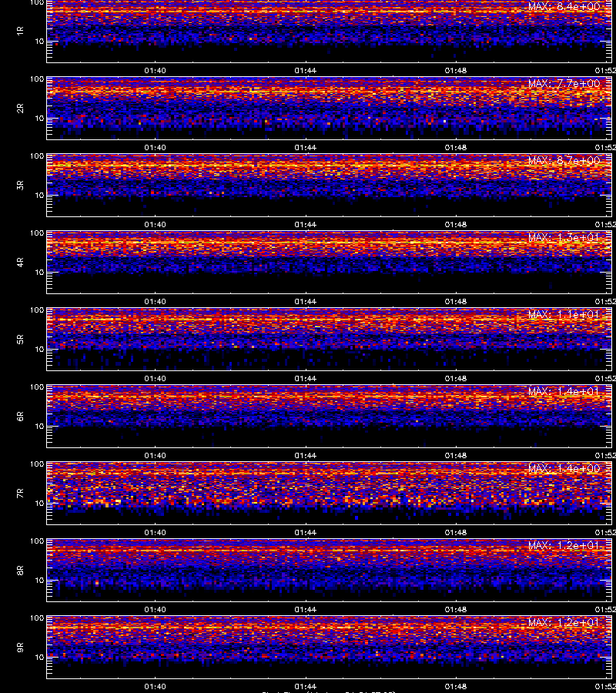Image resolution: width=616 pixels, height=693 pixels.
Task: Select the MAX: 1.3e+01 annotation
Action: pyautogui.click(x=564, y=238)
